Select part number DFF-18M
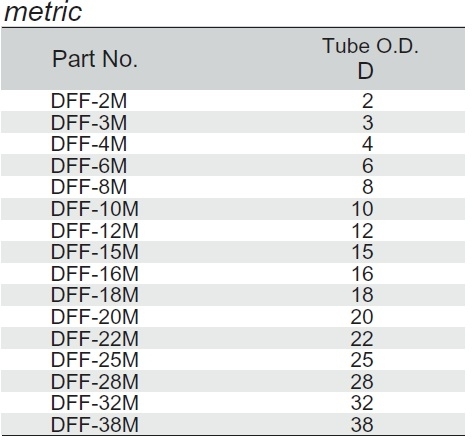Viewport: 473px width, 442px height. point(95,295)
